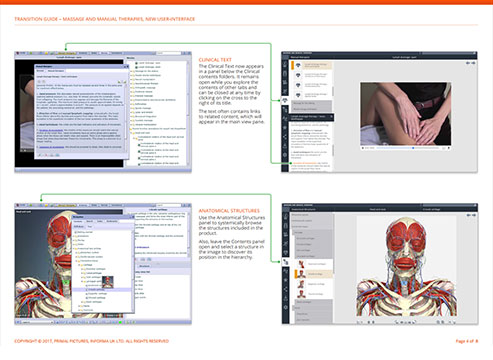The height and width of the screenshot is (360, 493).
Task: Select the active Anatomical Structures sidebar icon in the skeleton view
Action: (x=286, y=262)
